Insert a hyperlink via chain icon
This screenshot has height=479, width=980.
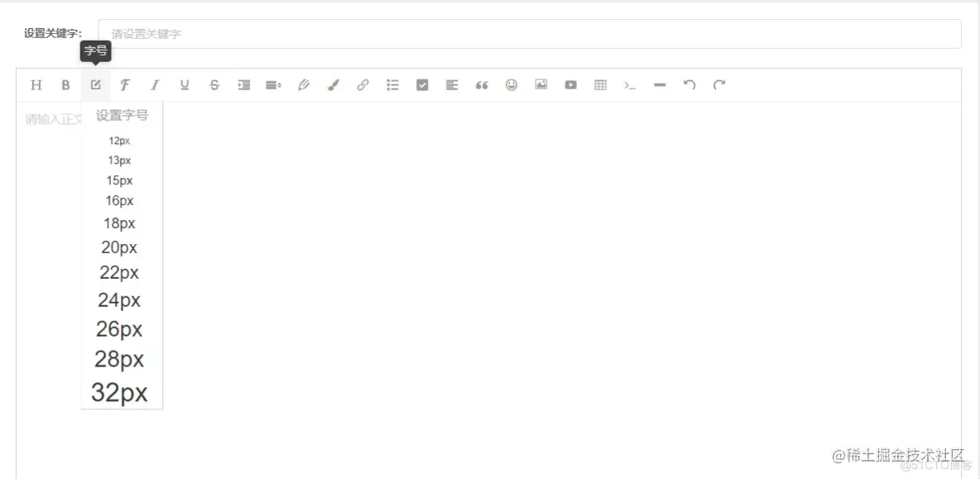click(x=363, y=85)
